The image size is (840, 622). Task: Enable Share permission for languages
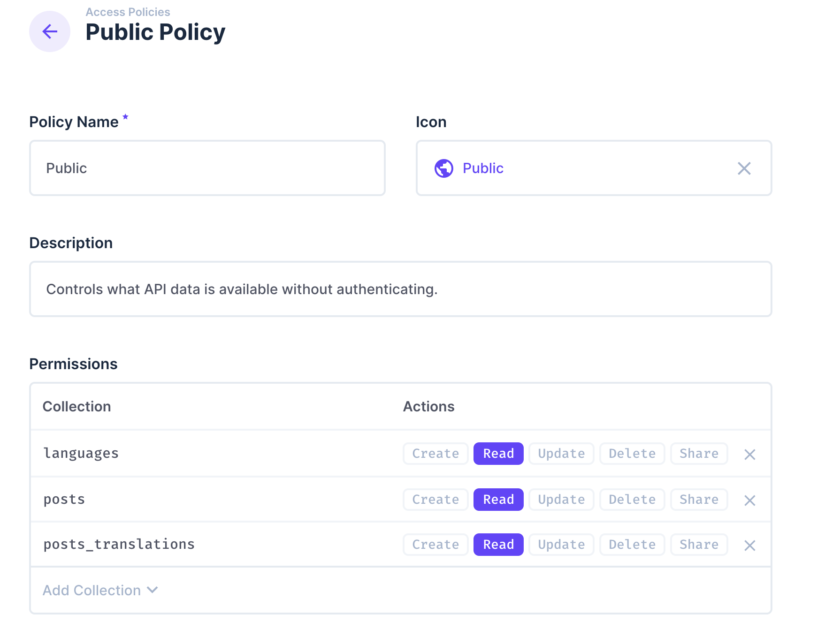click(x=699, y=454)
